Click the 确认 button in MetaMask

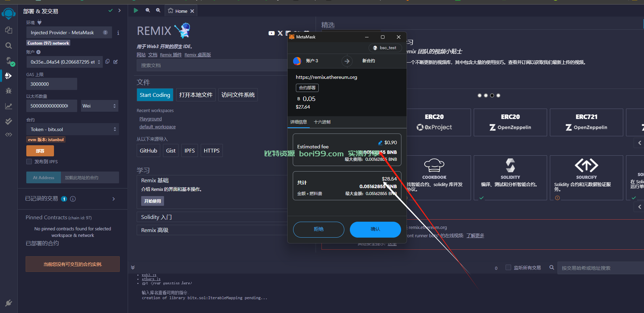(375, 229)
